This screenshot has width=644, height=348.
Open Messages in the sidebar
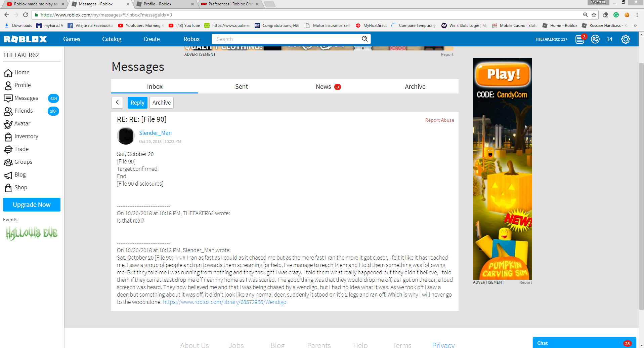(21, 98)
